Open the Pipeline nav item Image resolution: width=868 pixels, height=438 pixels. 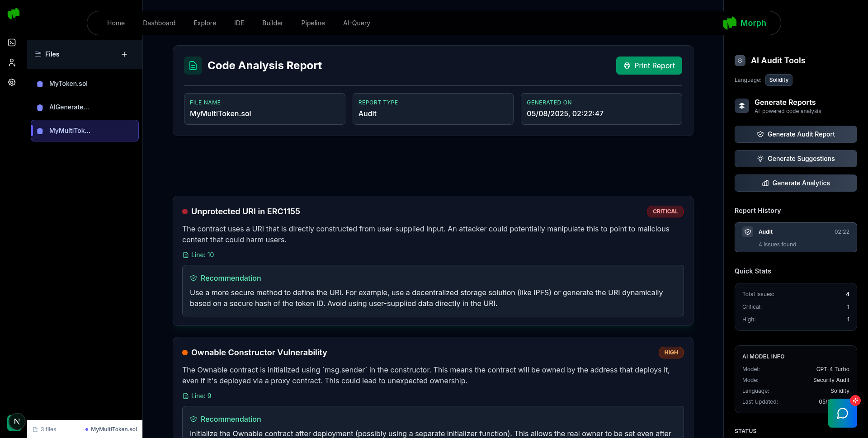313,23
